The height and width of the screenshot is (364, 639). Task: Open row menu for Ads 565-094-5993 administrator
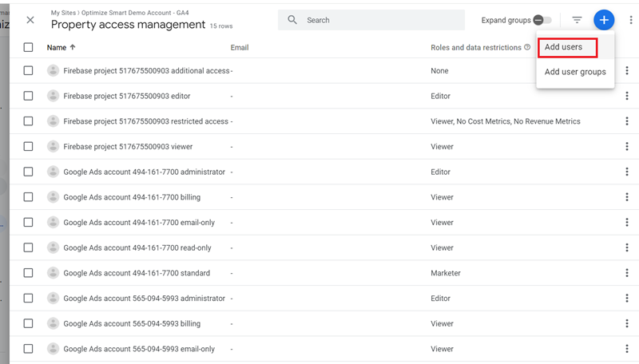pos(627,298)
